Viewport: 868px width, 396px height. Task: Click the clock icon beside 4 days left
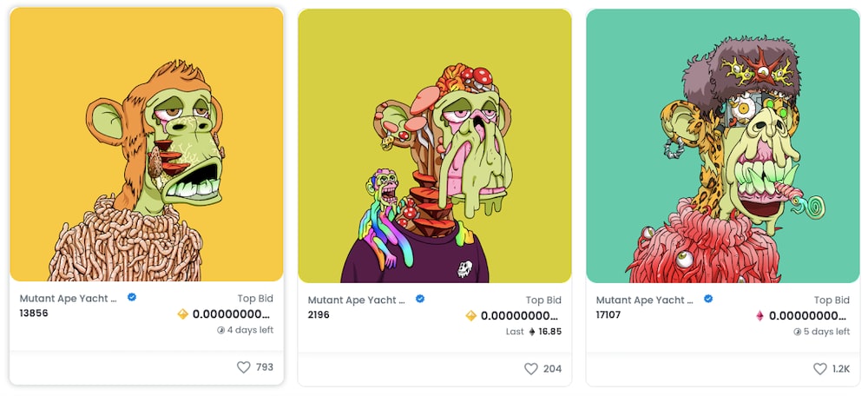(220, 330)
